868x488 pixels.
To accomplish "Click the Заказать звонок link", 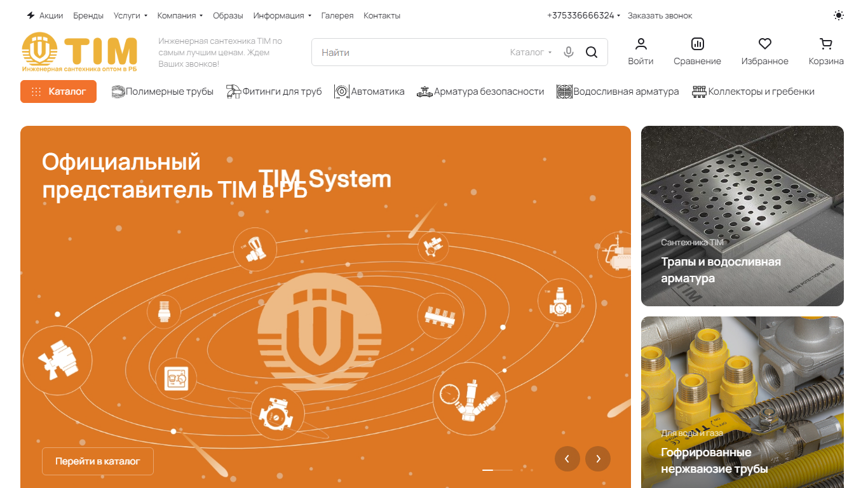I will (660, 15).
